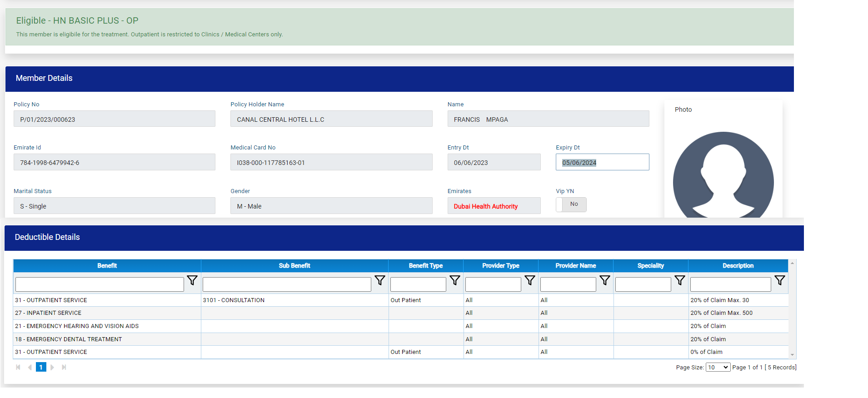Click the Sub Benefit filter funnel icon
This screenshot has height=398, width=868.
pos(380,281)
